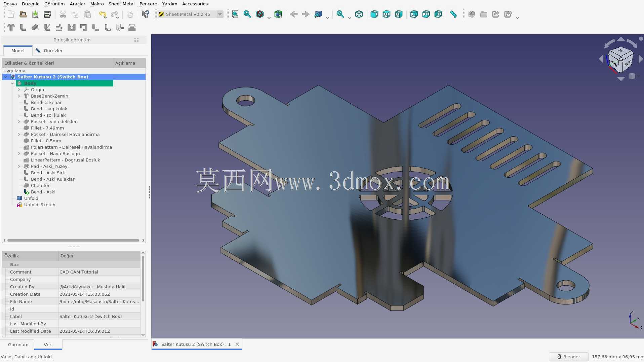Set view to left

tap(438, 14)
